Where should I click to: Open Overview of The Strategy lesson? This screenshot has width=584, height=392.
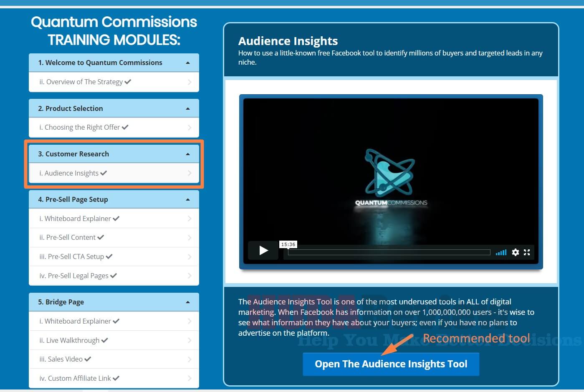pos(114,82)
